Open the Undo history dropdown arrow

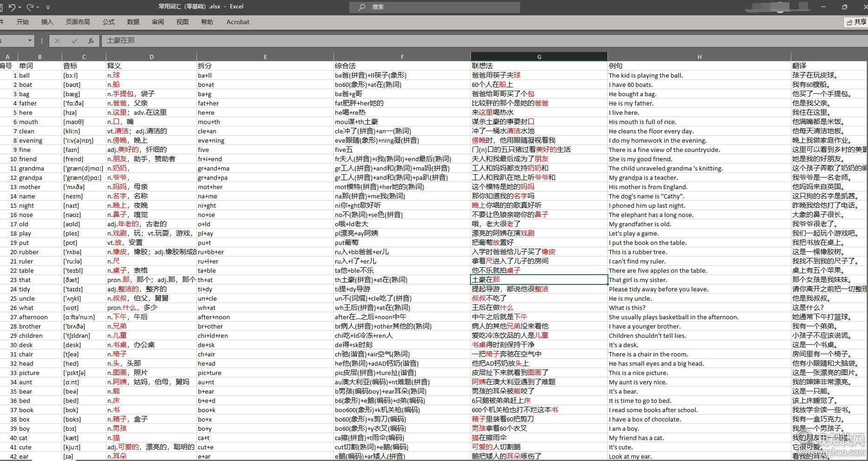point(20,7)
